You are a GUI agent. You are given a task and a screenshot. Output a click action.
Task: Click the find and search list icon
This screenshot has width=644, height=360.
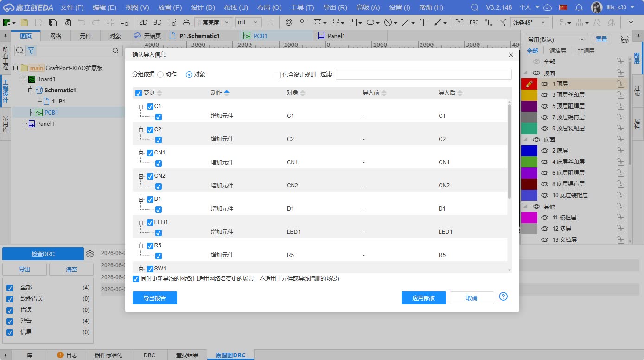click(x=124, y=22)
